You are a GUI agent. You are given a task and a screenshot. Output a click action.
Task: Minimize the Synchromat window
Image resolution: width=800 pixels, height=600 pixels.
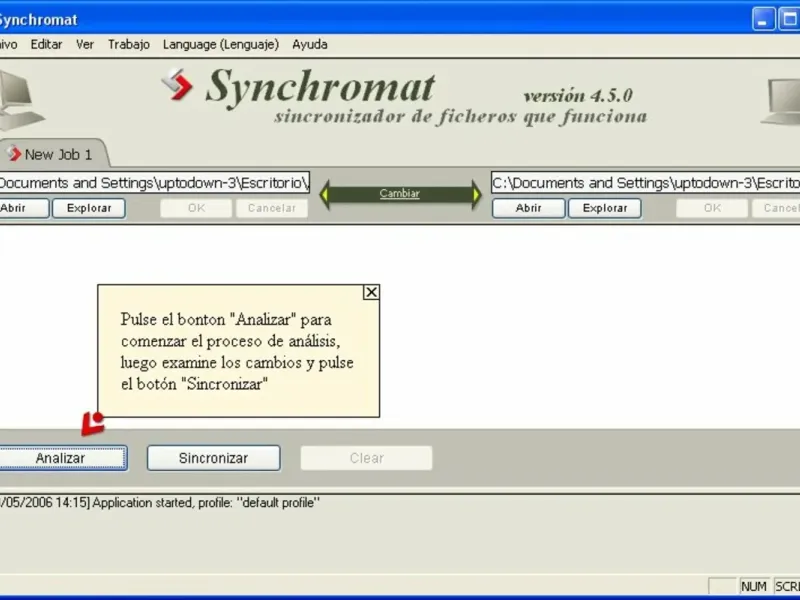pos(763,19)
